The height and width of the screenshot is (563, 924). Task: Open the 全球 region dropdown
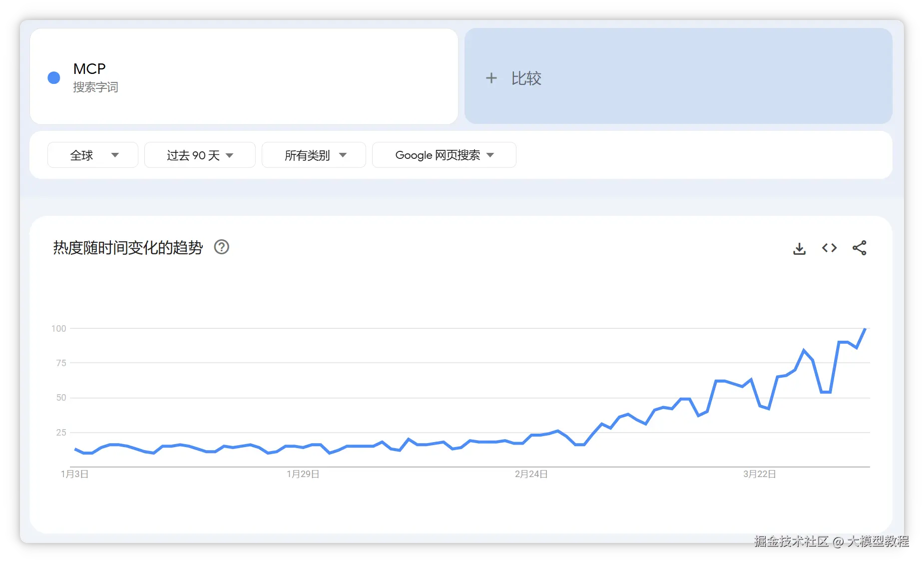(93, 155)
